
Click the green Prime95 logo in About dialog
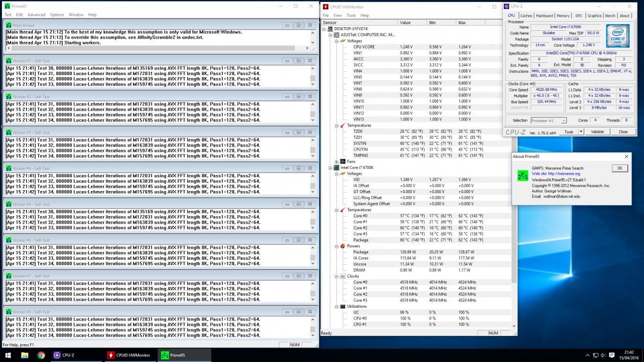click(523, 175)
